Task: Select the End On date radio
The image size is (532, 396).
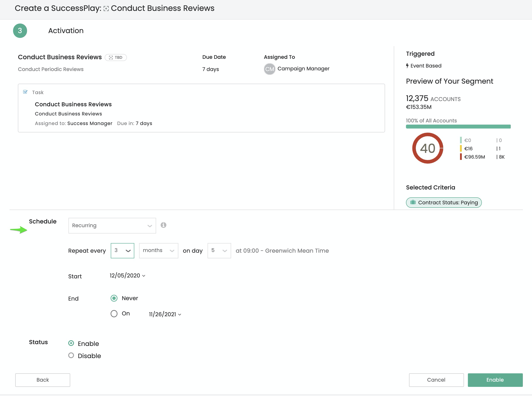Action: [114, 313]
